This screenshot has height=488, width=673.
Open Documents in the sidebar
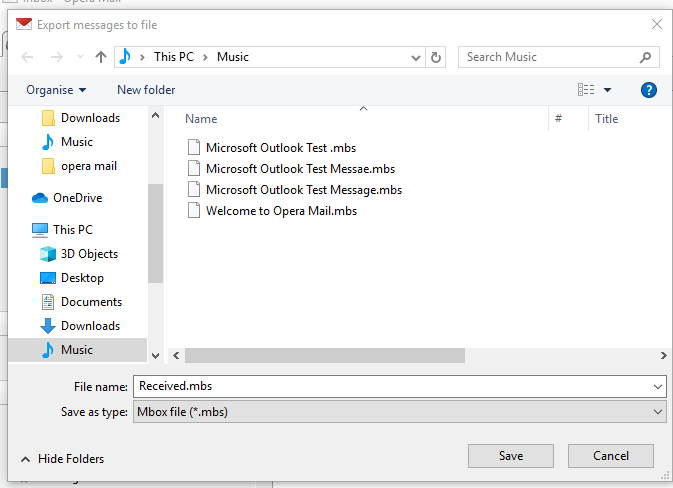pos(82,302)
